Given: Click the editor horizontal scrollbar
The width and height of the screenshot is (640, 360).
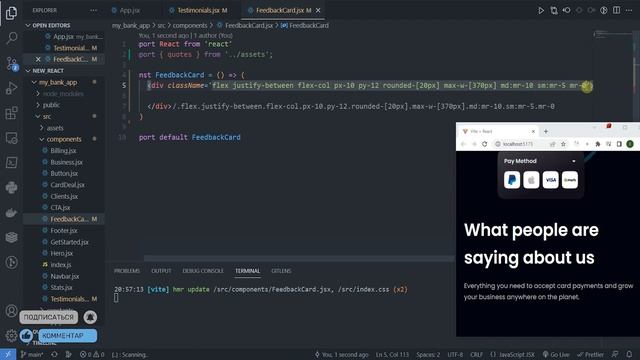Looking at the screenshot, I should (x=299, y=258).
